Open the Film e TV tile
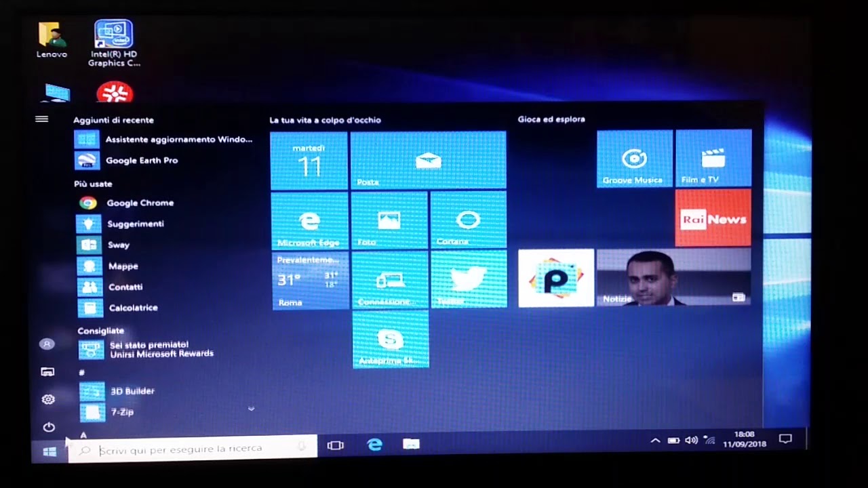Viewport: 868px width, 488px height. coord(713,158)
